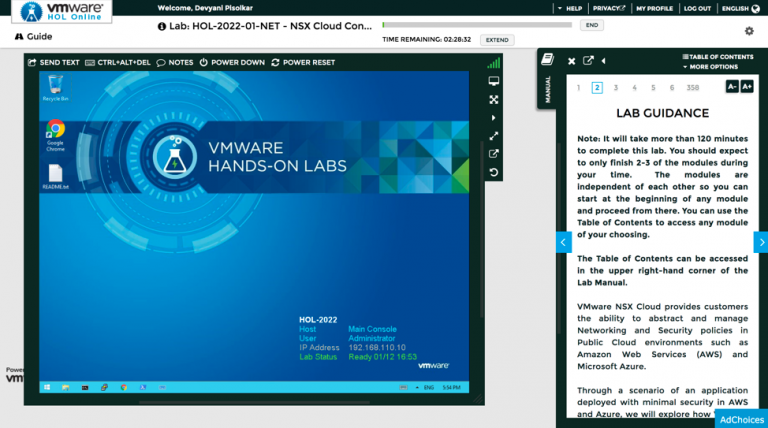This screenshot has width=768, height=428.
Task: Click the monitor display icon in console sidebar
Action: coord(494,81)
